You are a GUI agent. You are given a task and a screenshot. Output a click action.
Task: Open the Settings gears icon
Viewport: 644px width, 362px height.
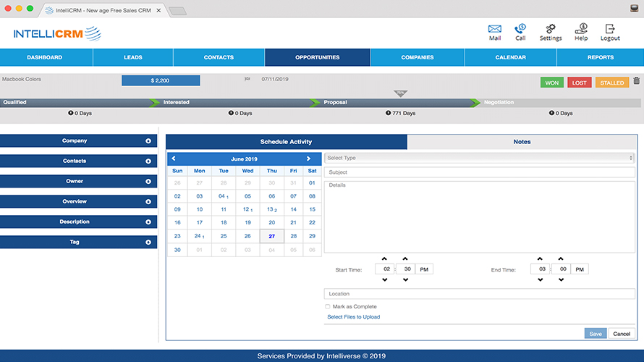pyautogui.click(x=551, y=32)
